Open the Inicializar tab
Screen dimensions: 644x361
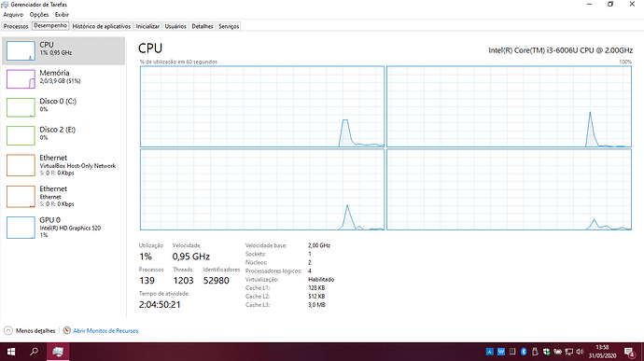[x=147, y=26]
